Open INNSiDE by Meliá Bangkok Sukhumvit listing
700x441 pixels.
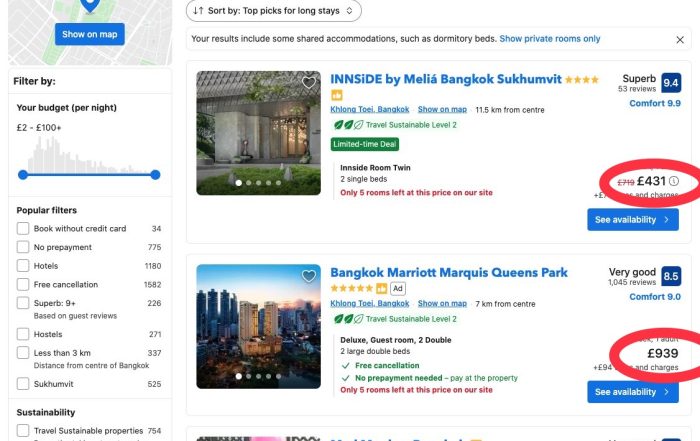pos(446,79)
